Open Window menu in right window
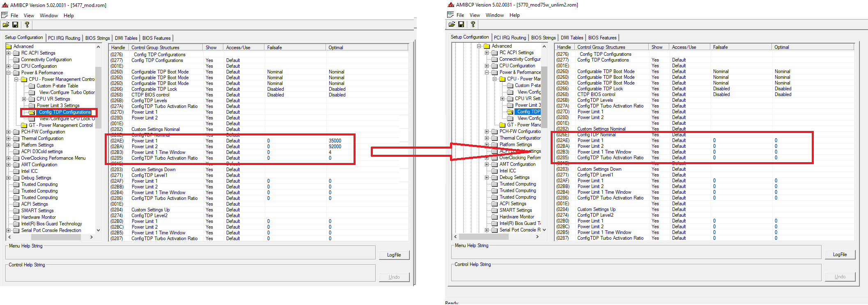The height and width of the screenshot is (305, 868). [494, 15]
